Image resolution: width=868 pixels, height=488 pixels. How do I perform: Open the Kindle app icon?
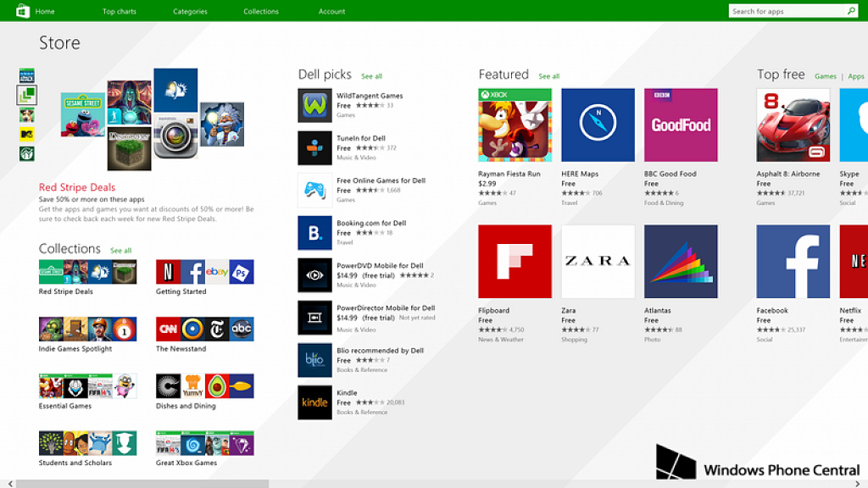[314, 402]
